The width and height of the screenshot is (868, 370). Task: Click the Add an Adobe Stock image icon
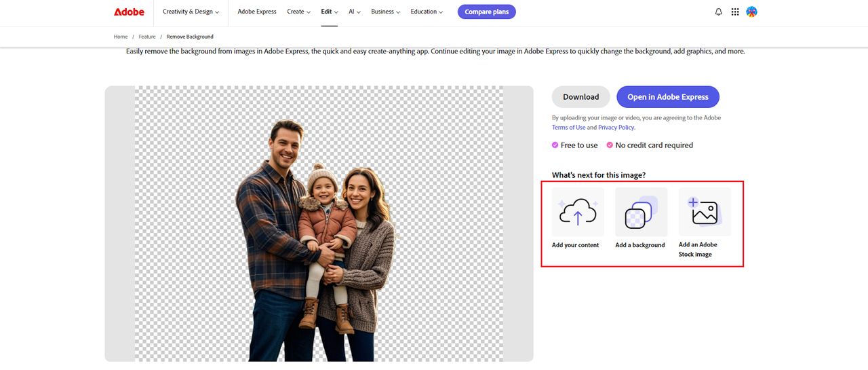pos(705,212)
